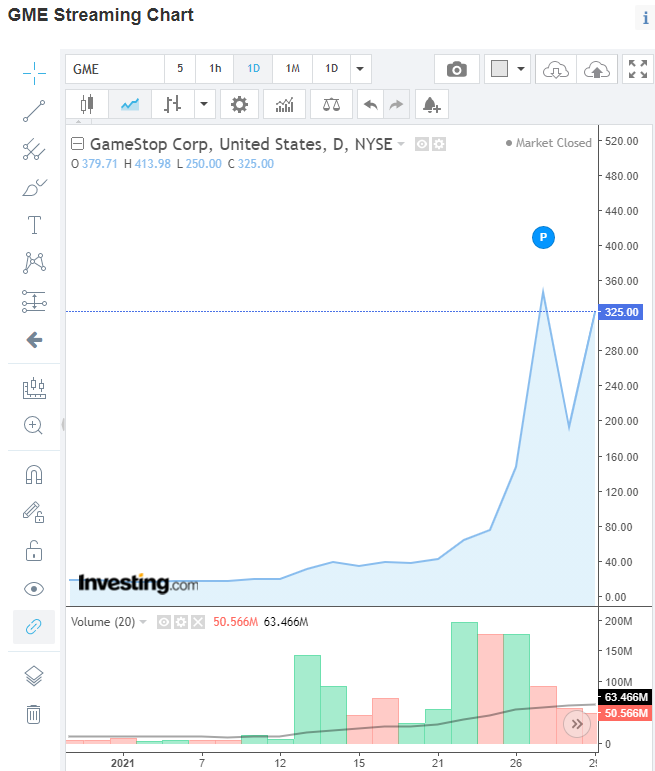
Task: Open the object tree layers icon
Action: click(34, 676)
